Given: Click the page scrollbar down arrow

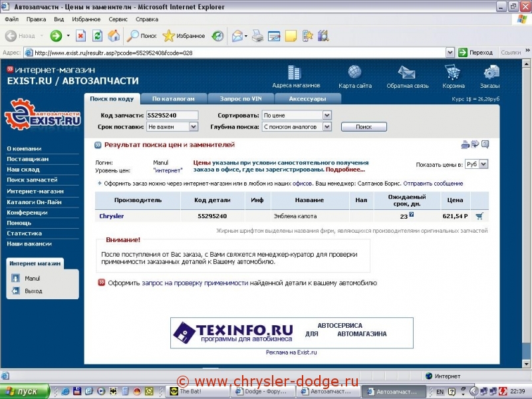Looking at the screenshot, I should [x=526, y=364].
